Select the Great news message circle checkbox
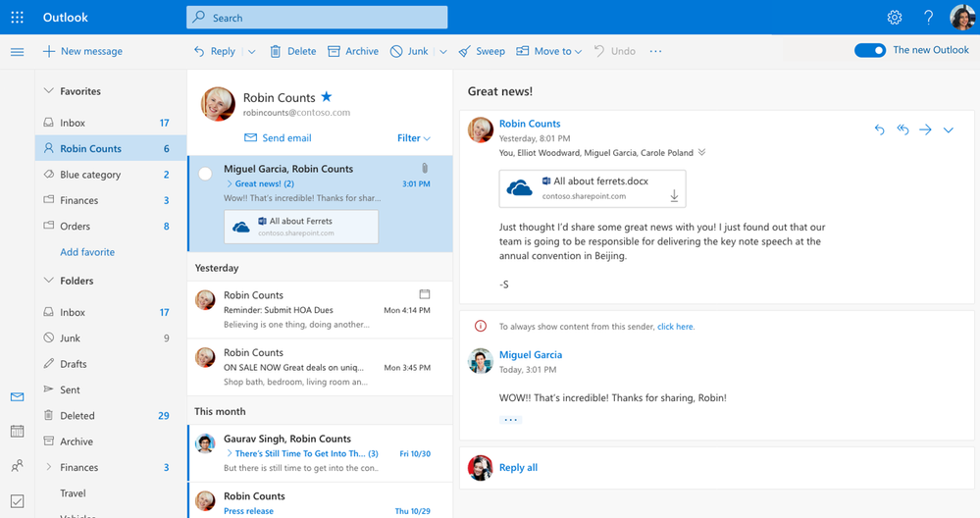This screenshot has height=518, width=980. 205,174
